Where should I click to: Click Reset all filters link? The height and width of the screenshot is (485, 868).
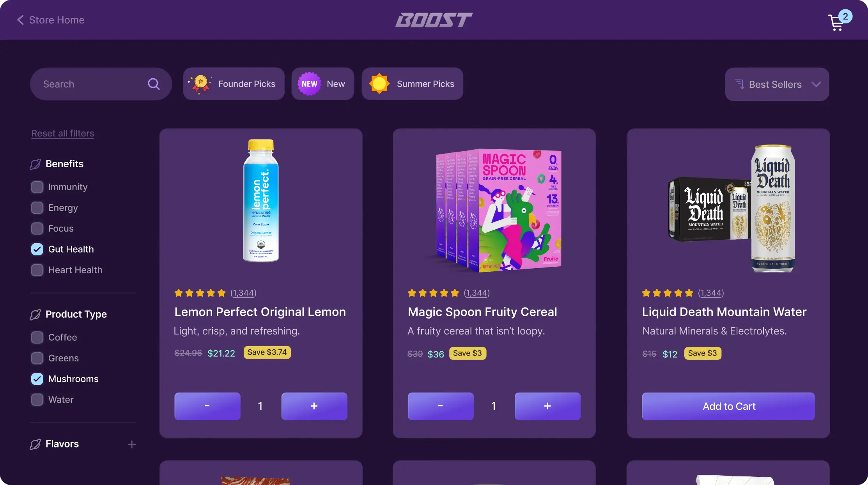pos(63,133)
